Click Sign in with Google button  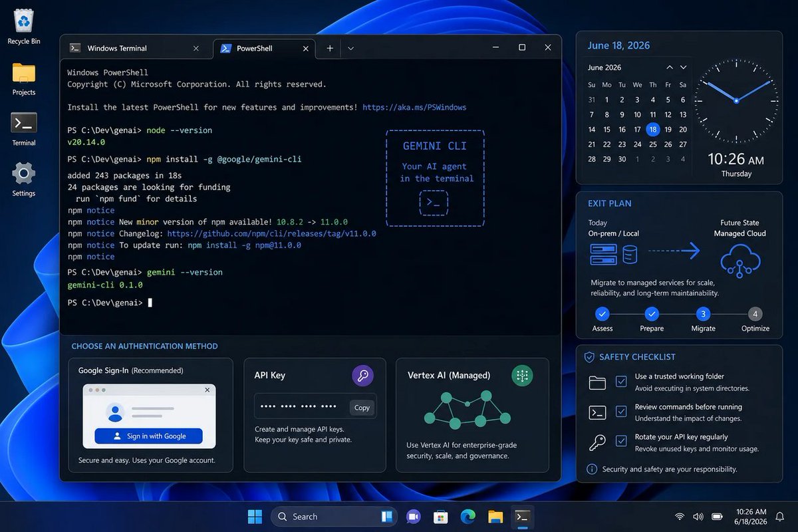(148, 436)
